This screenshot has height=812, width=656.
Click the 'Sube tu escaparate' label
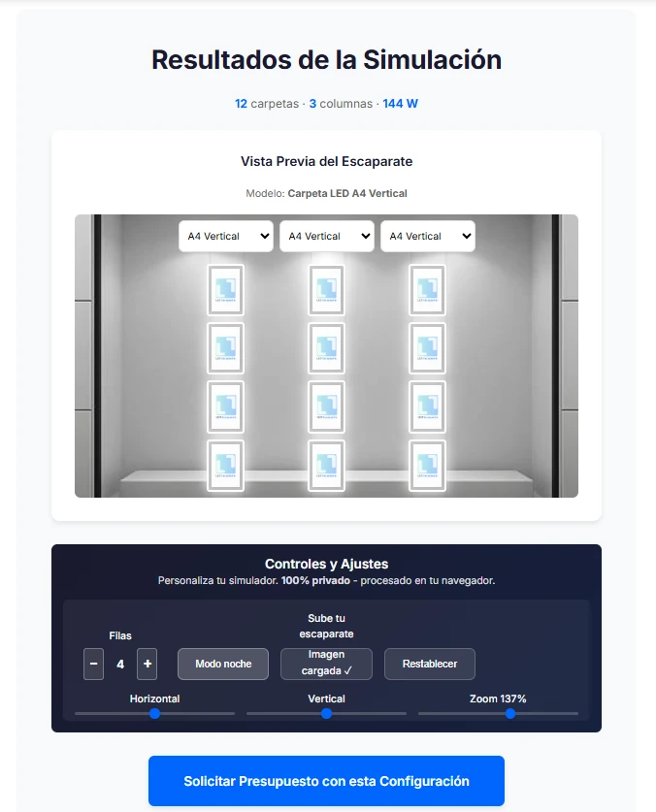tap(326, 626)
